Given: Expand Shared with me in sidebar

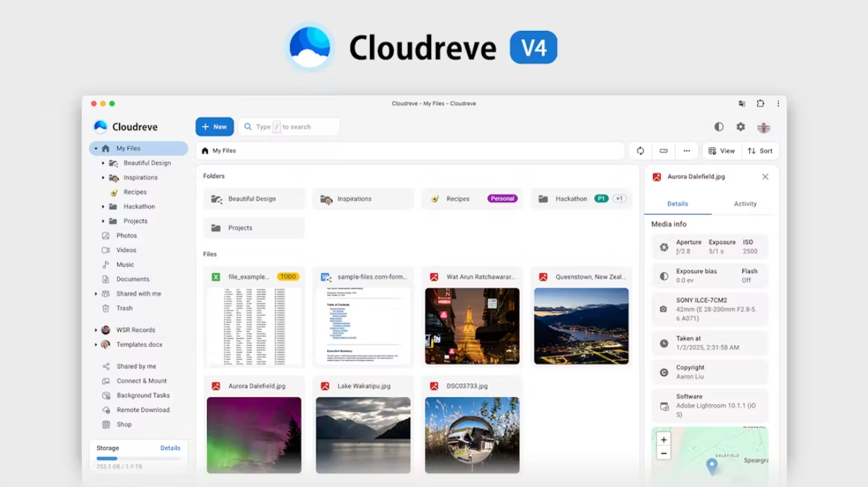Looking at the screenshot, I should (x=96, y=294).
